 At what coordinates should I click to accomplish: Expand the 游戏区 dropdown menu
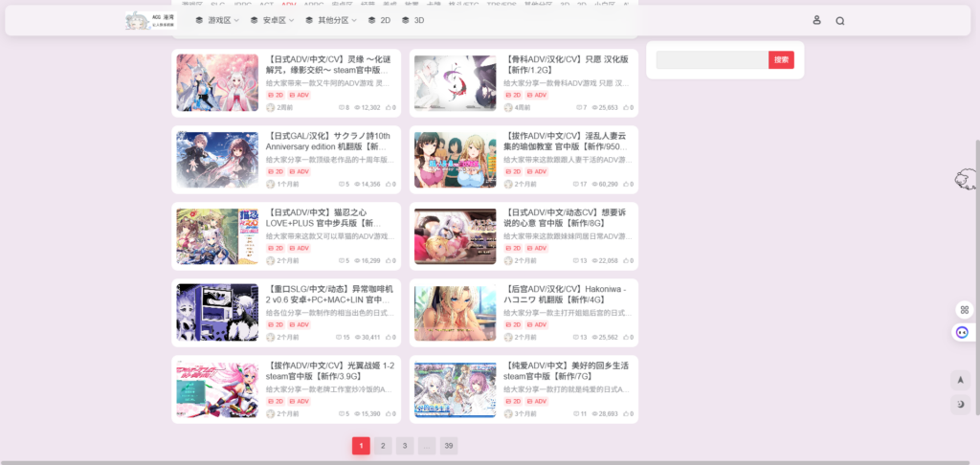coord(218,20)
